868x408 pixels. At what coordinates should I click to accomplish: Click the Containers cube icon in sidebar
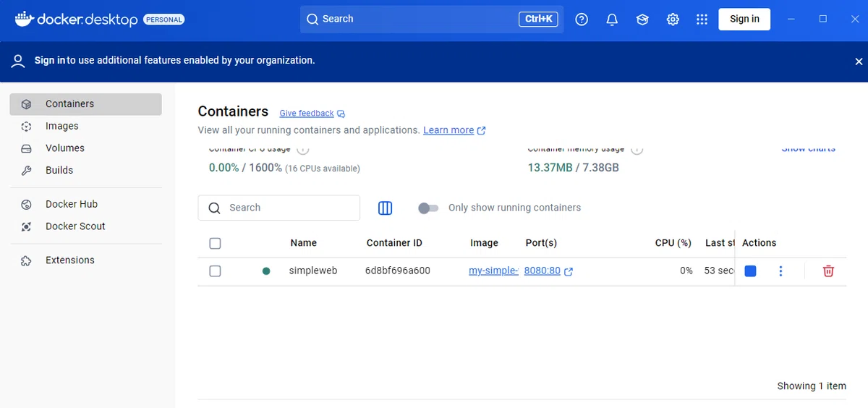[26, 104]
